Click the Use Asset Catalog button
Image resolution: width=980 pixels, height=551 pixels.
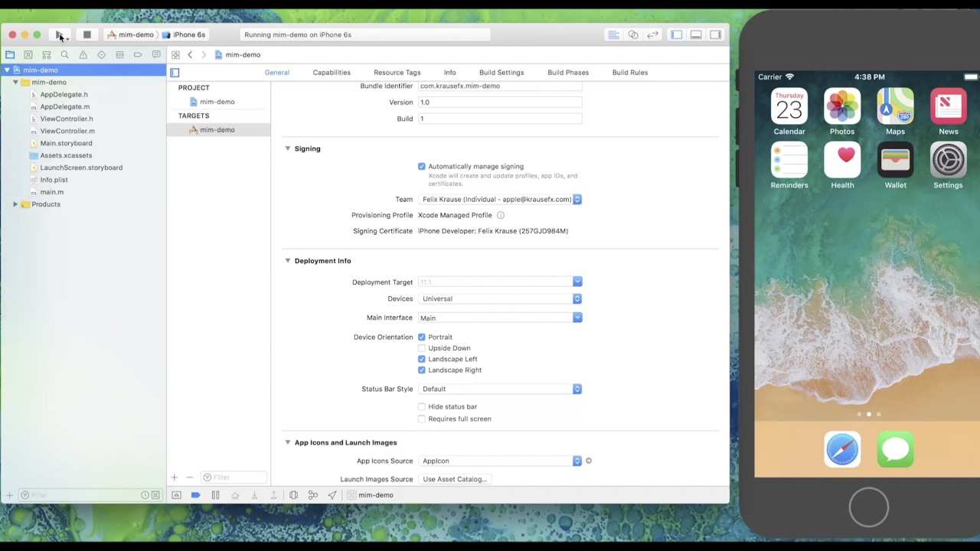coord(455,479)
